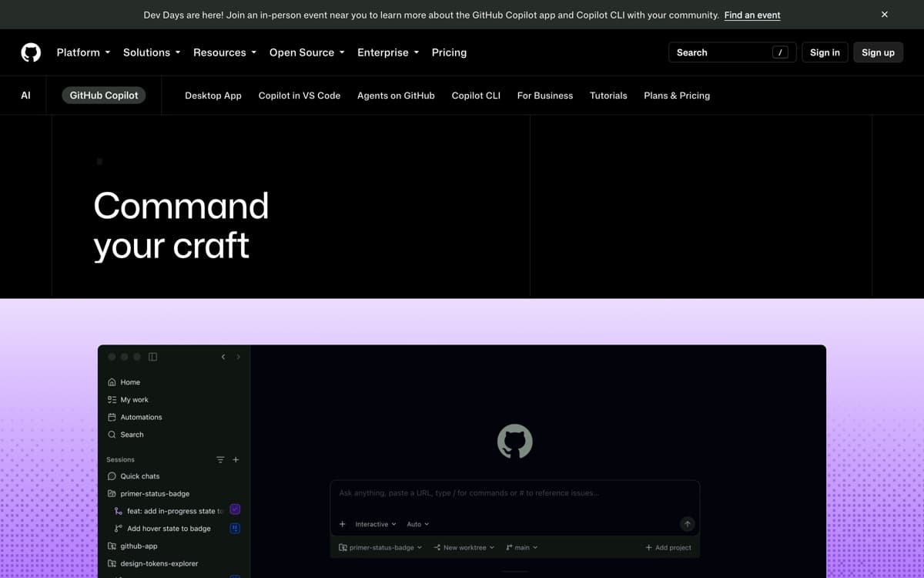Open the Tutorials tab
924x578 pixels.
pos(608,96)
